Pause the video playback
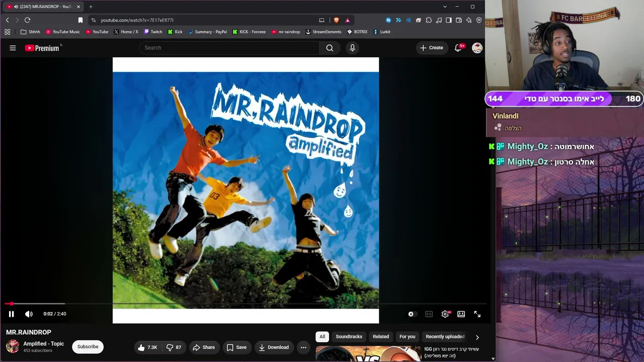The height and width of the screenshot is (362, 644). 11,314
